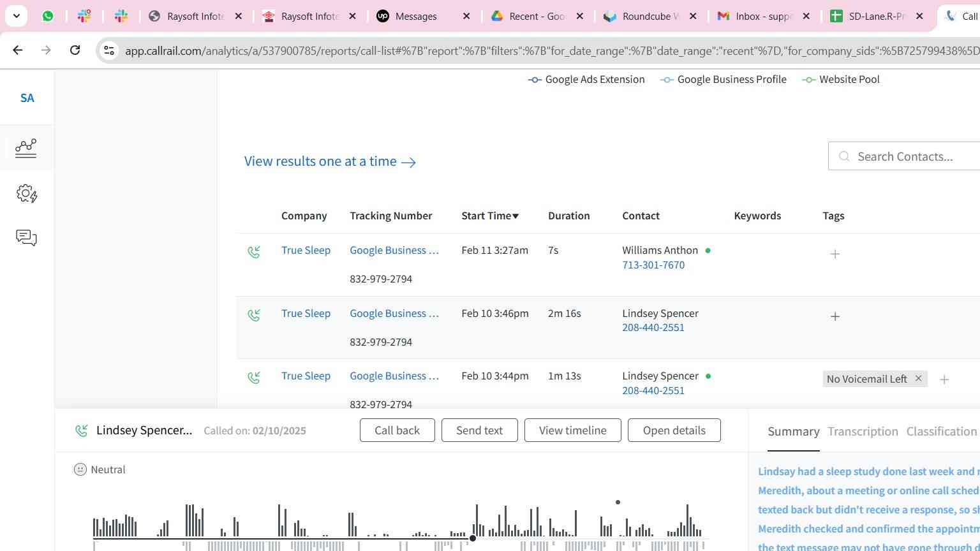Screen dimensions: 980x551
Task: Toggle Website Pool legend series
Action: (x=841, y=79)
